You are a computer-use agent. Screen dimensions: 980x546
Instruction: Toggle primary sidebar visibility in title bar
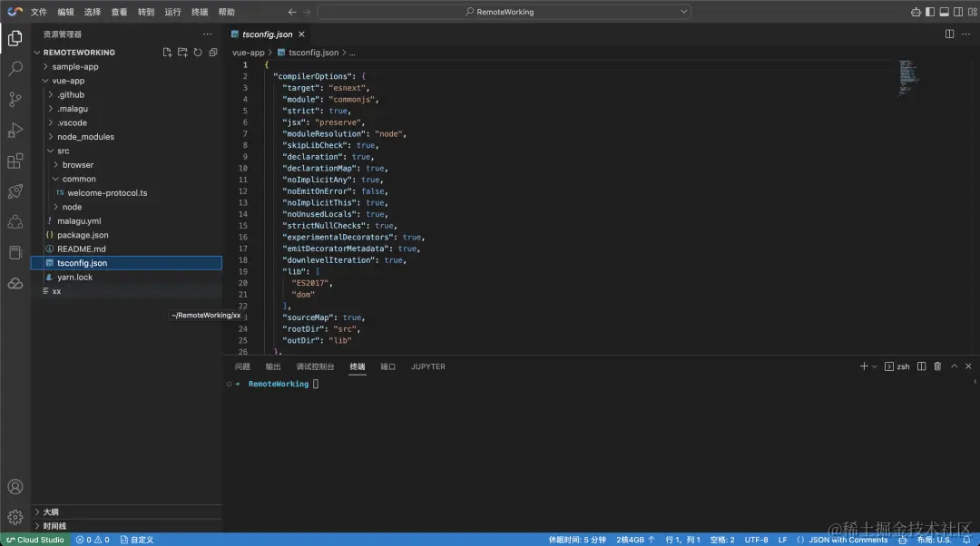tap(930, 12)
